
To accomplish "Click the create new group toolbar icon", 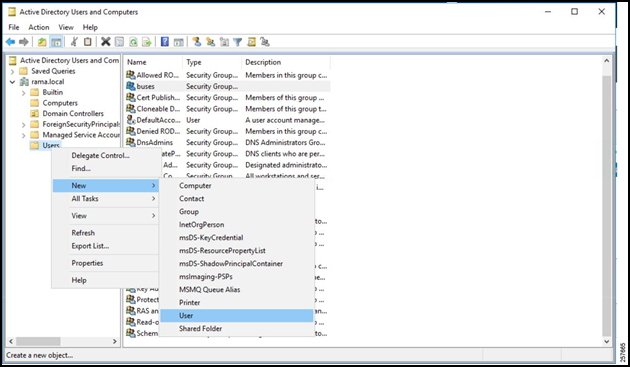I will pos(211,42).
